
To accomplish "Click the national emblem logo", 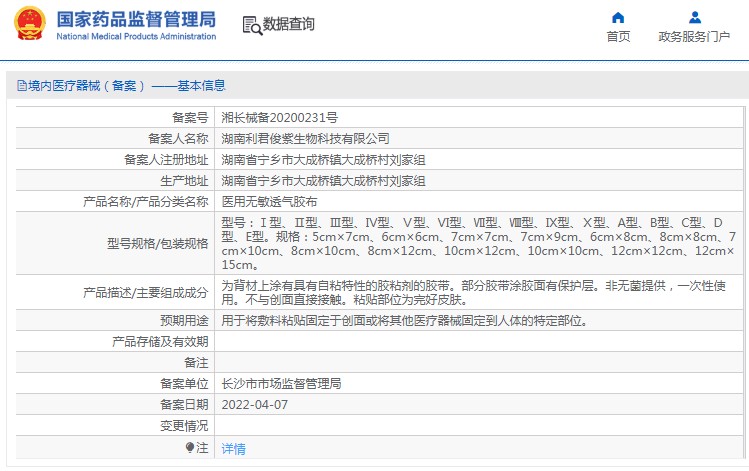I will (x=30, y=24).
